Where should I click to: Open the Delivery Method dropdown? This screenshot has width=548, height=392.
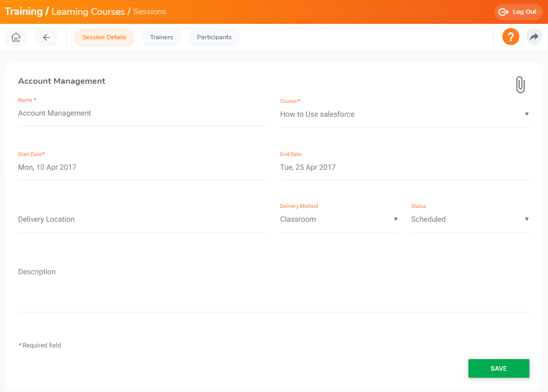339,220
